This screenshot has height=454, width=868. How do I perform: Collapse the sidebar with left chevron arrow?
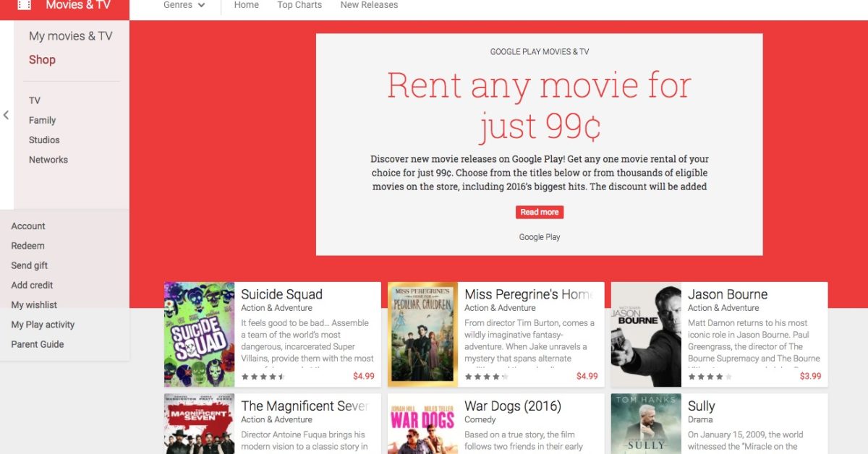tap(7, 115)
